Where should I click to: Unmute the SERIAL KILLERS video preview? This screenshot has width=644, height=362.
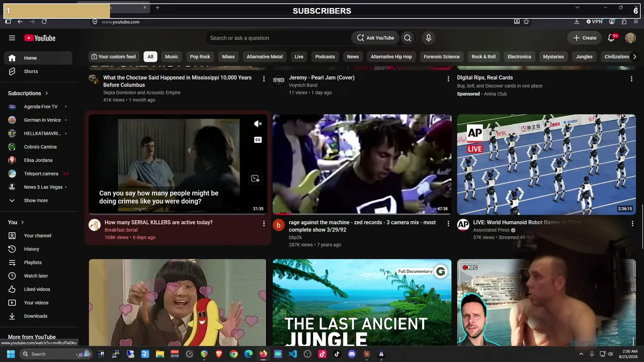258,124
